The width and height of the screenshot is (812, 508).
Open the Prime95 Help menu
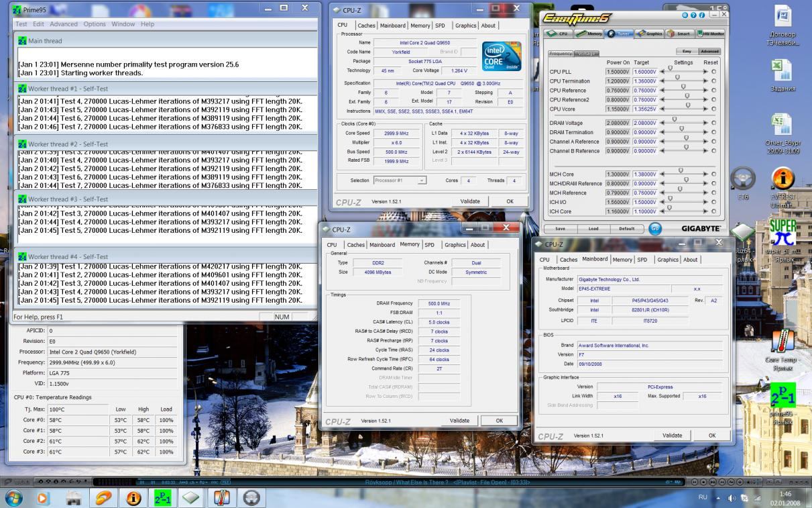pos(147,24)
